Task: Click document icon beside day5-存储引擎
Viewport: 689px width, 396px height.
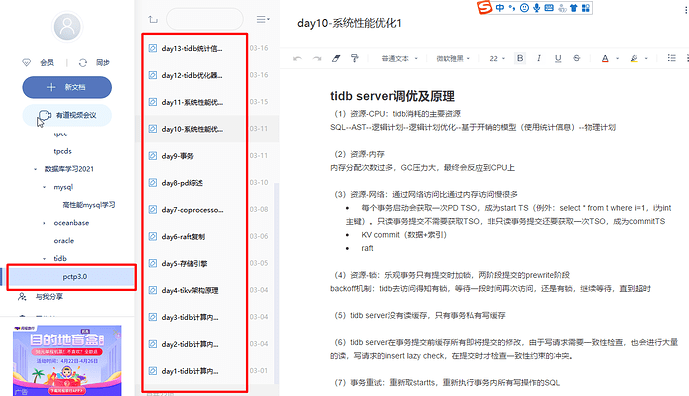Action: pos(152,263)
